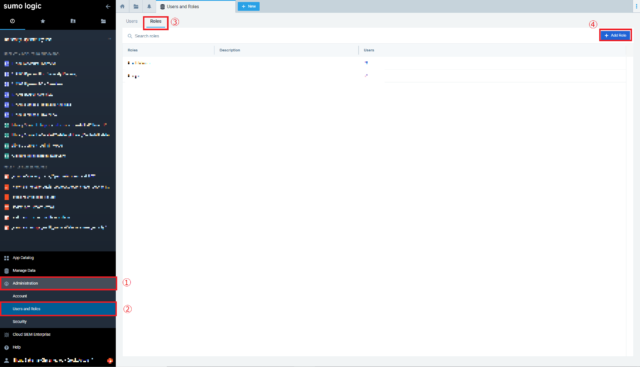Open the Favorites star icon in sidebar

pyautogui.click(x=43, y=21)
